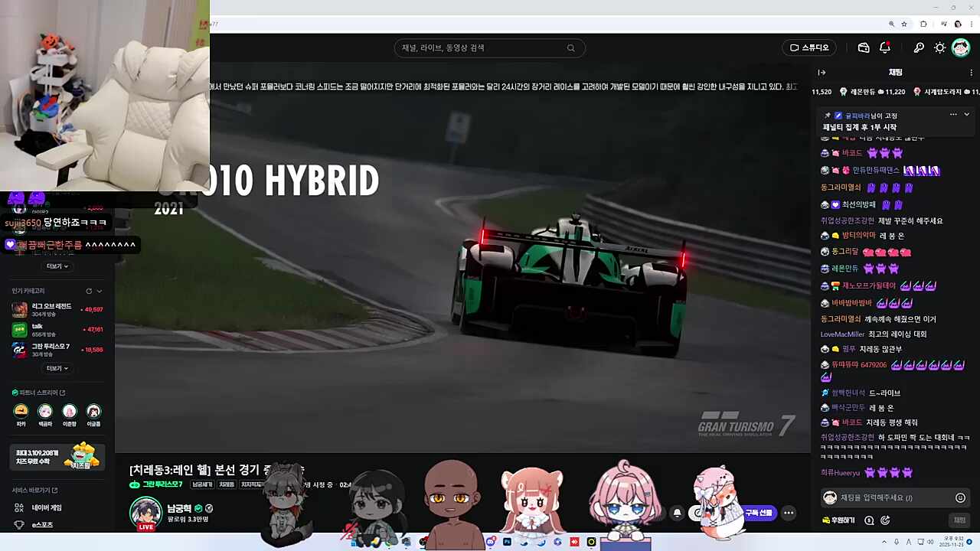Click the chat message input field
980x551 pixels.
[x=888, y=498]
